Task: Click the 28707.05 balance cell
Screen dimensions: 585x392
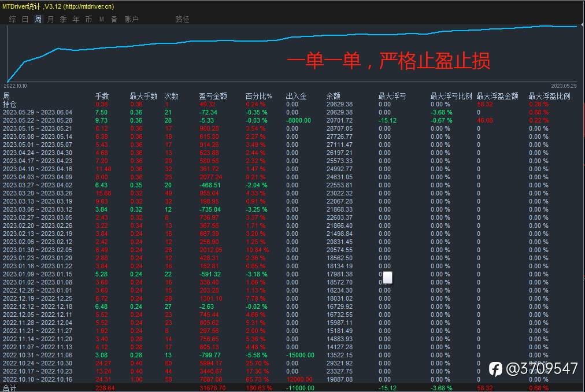Action: point(339,128)
